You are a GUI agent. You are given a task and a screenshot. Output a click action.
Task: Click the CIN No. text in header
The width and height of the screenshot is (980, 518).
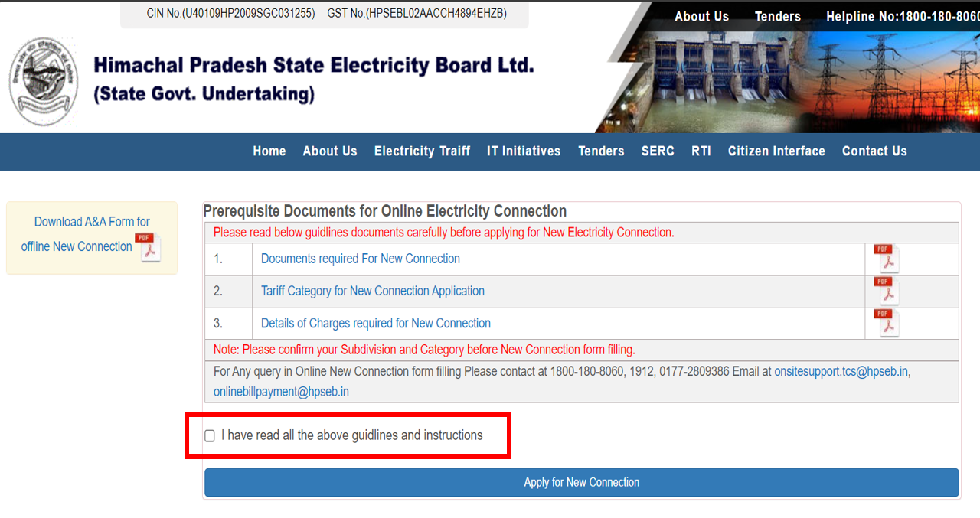point(230,14)
